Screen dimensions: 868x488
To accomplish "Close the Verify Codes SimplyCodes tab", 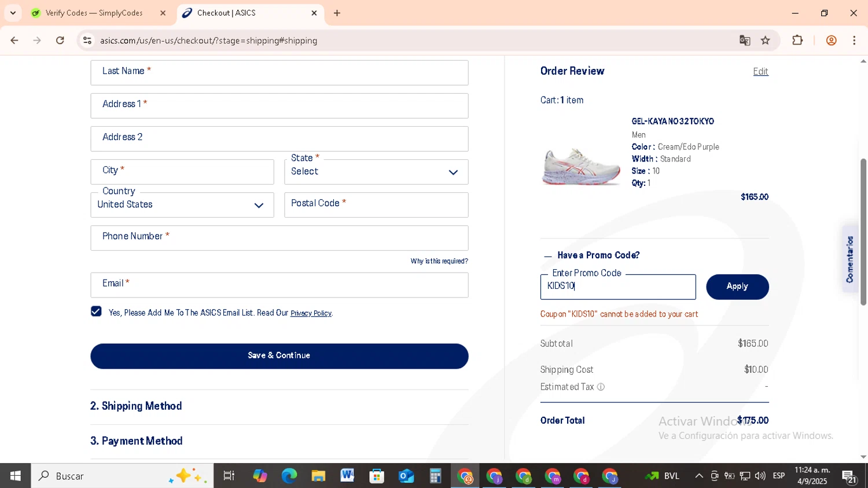I will [163, 13].
